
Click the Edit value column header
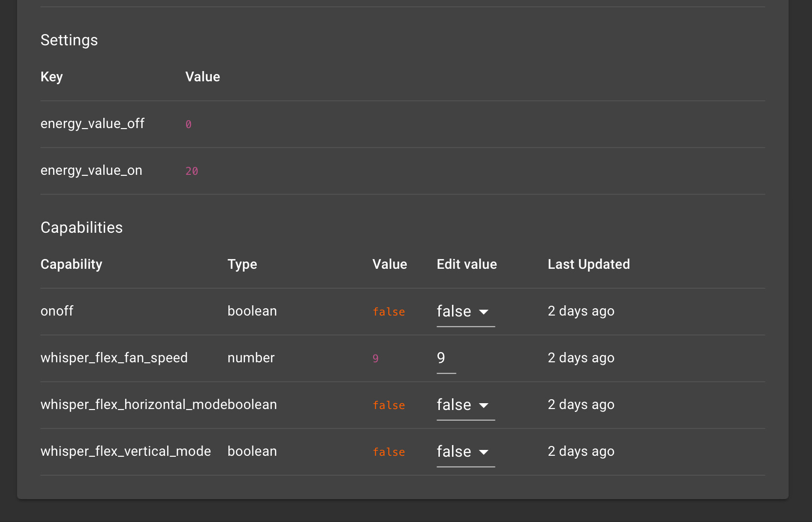[x=467, y=264]
